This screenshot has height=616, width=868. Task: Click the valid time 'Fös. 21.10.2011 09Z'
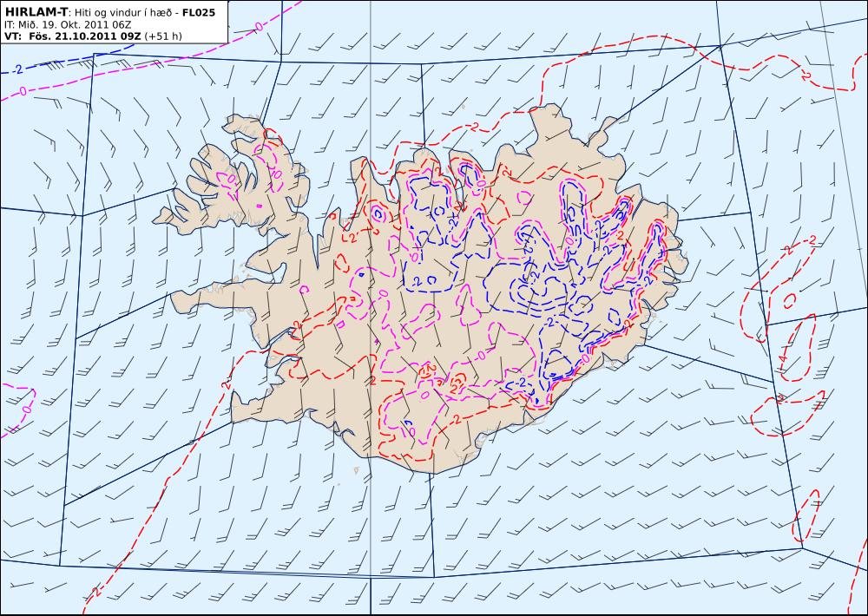[85, 36]
